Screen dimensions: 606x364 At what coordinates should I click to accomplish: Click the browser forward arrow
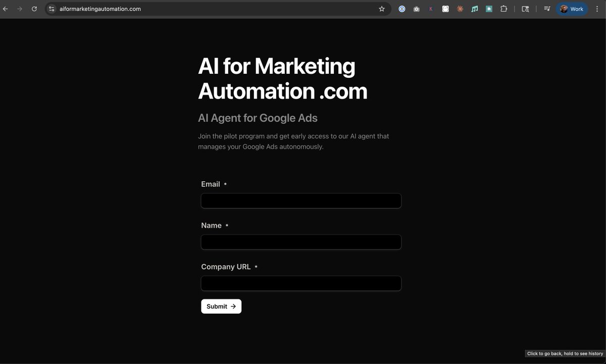coord(20,9)
